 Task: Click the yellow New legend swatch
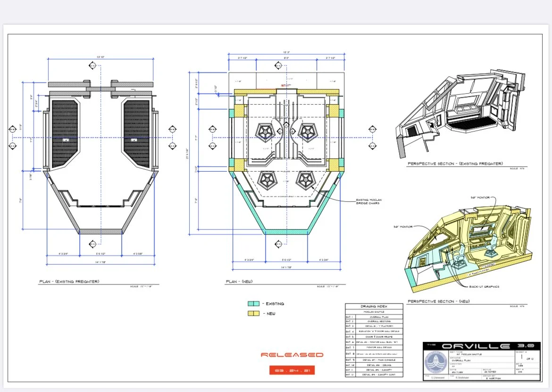tap(253, 313)
